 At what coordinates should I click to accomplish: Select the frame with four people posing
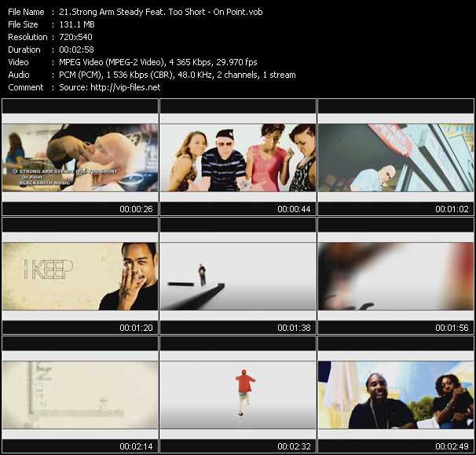click(238, 157)
